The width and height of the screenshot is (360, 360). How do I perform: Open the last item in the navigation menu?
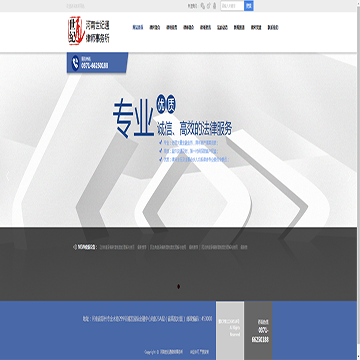point(273,27)
